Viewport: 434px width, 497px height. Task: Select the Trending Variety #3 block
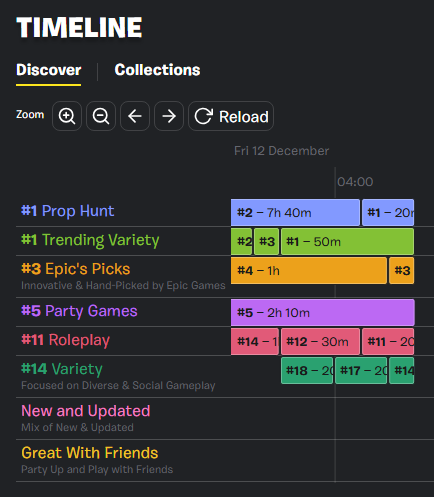coord(267,242)
